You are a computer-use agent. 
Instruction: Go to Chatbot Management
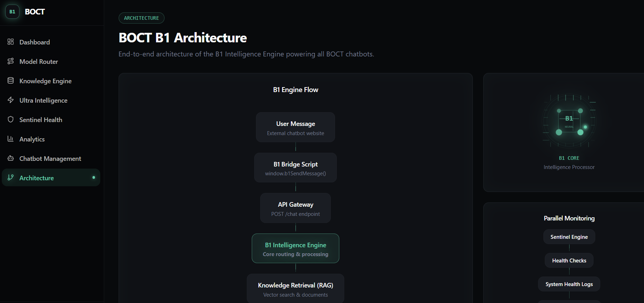pos(51,158)
